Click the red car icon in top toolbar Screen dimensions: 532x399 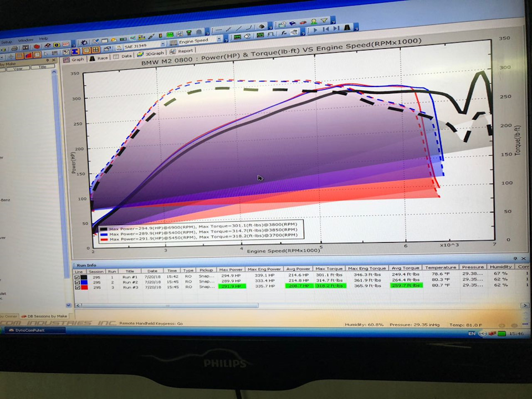click(x=303, y=23)
